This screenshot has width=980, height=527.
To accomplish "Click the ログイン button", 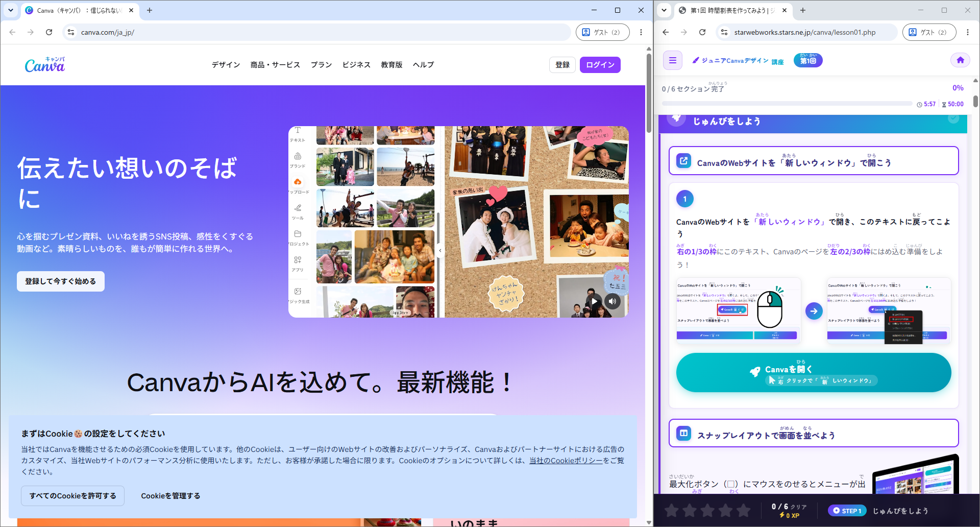I will (x=600, y=65).
